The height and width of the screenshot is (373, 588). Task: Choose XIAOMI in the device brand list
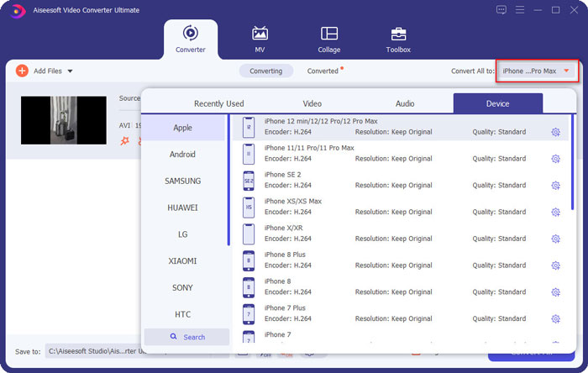click(x=182, y=261)
